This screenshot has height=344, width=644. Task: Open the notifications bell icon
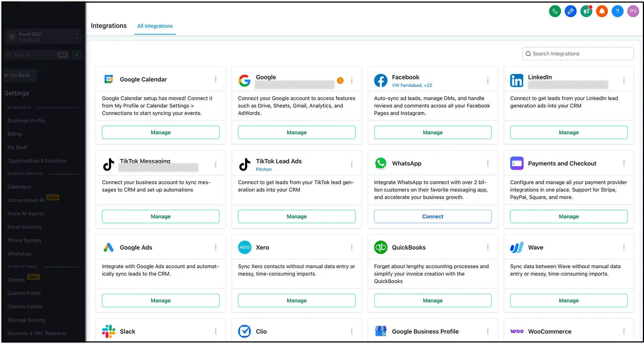tap(602, 11)
